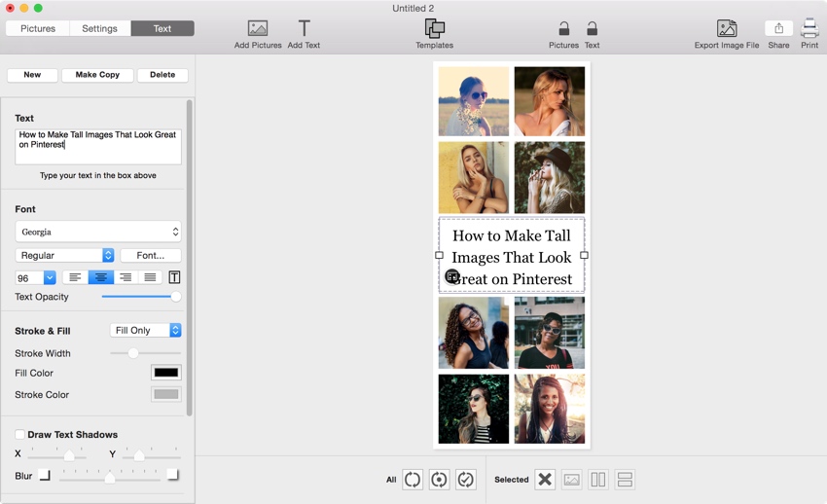Click the text box frame icon beside alignment

pyautogui.click(x=175, y=278)
